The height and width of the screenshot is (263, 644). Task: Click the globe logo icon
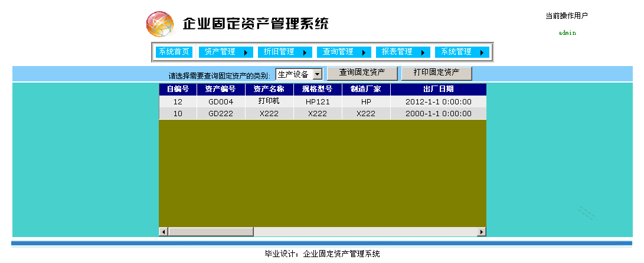point(160,24)
